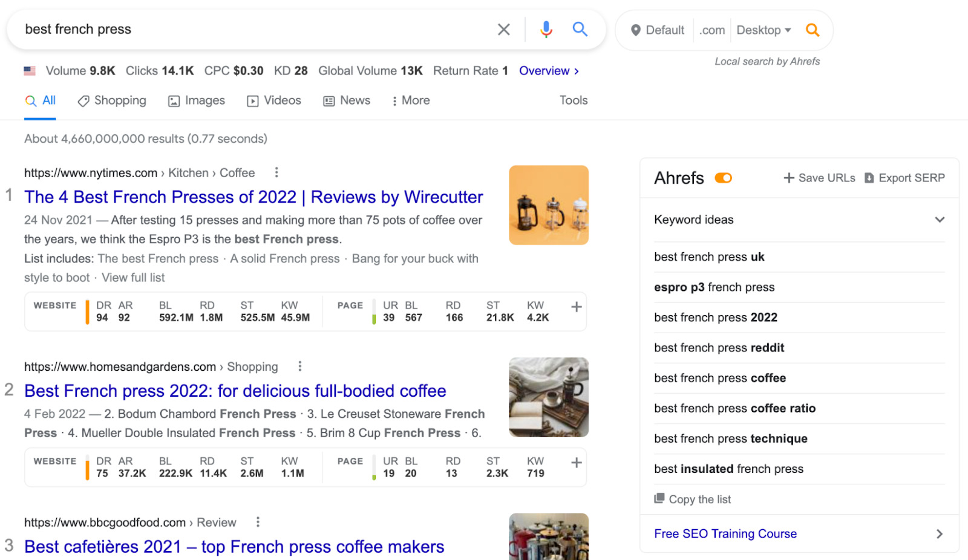Open the Ahrefs Overview link
Screen dimensions: 968x560
pos(549,71)
